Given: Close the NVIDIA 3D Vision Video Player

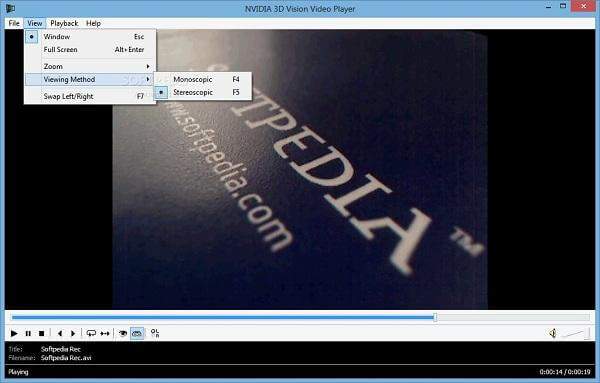Looking at the screenshot, I should tap(584, 6).
